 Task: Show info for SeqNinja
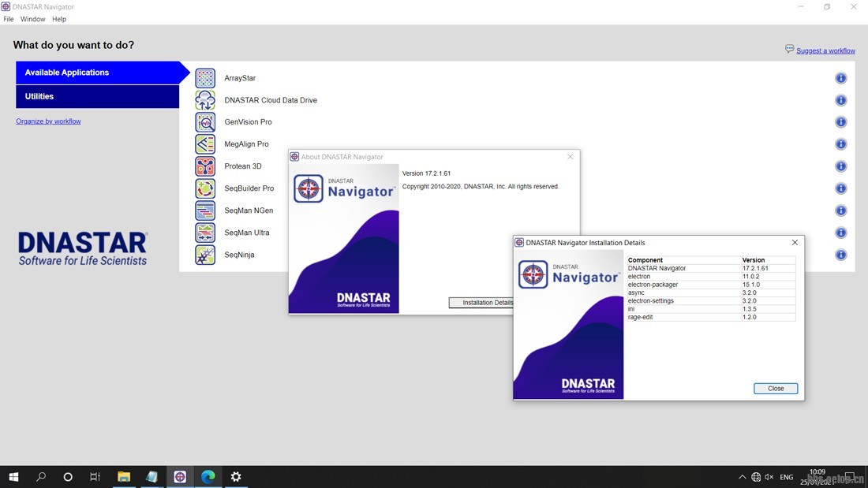(840, 255)
